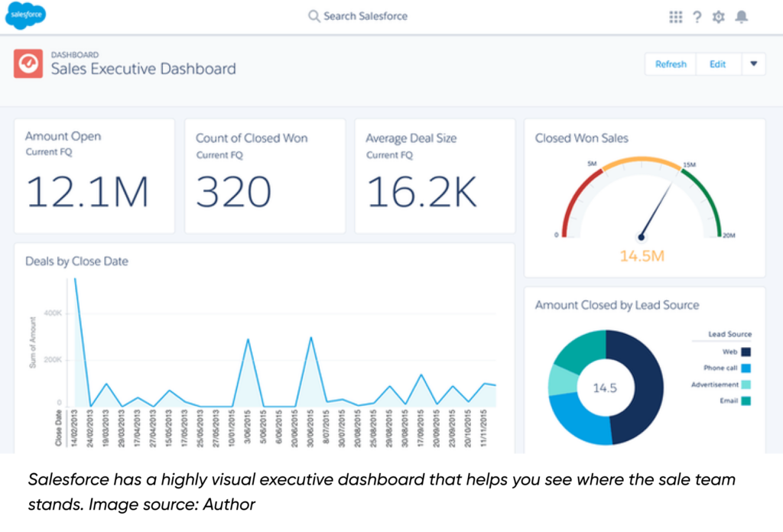Click the Amount Closed by Lead Source title
This screenshot has height=532, width=783.
click(x=617, y=305)
